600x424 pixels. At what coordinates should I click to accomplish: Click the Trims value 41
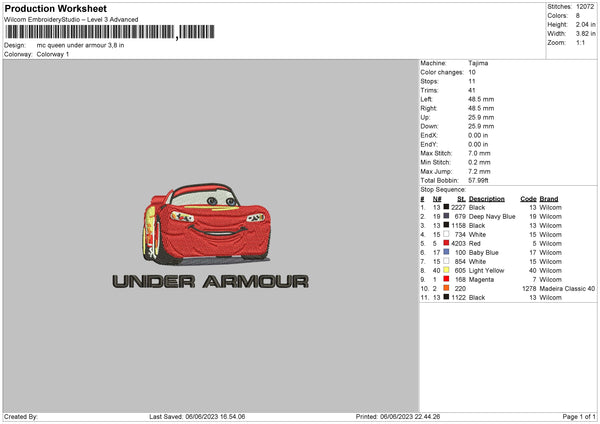click(471, 90)
